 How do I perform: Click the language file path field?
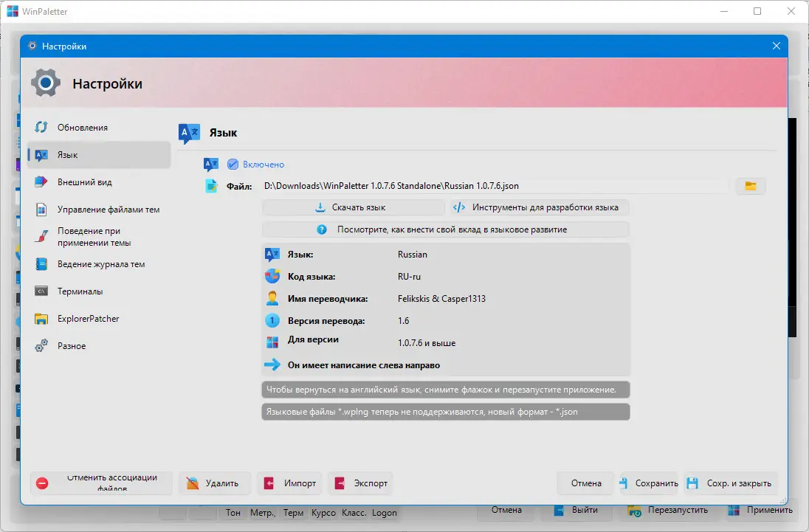495,186
